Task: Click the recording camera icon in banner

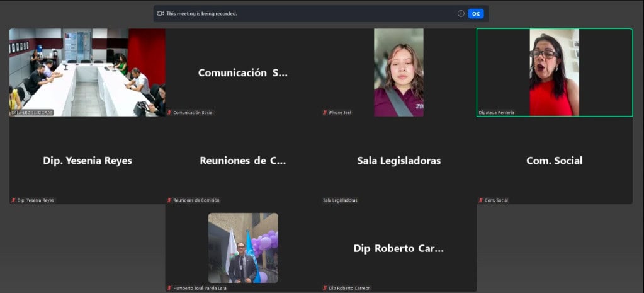Action: pyautogui.click(x=161, y=13)
